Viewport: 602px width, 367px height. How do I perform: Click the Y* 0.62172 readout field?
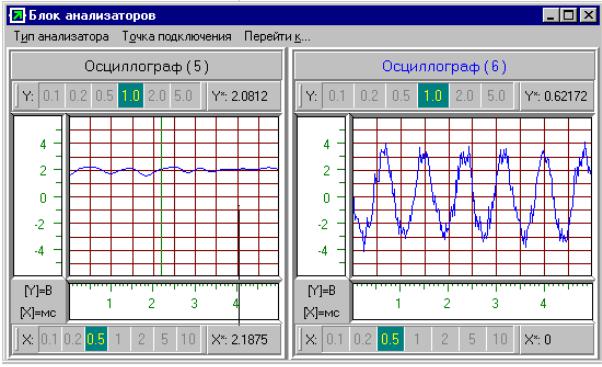pos(557,96)
